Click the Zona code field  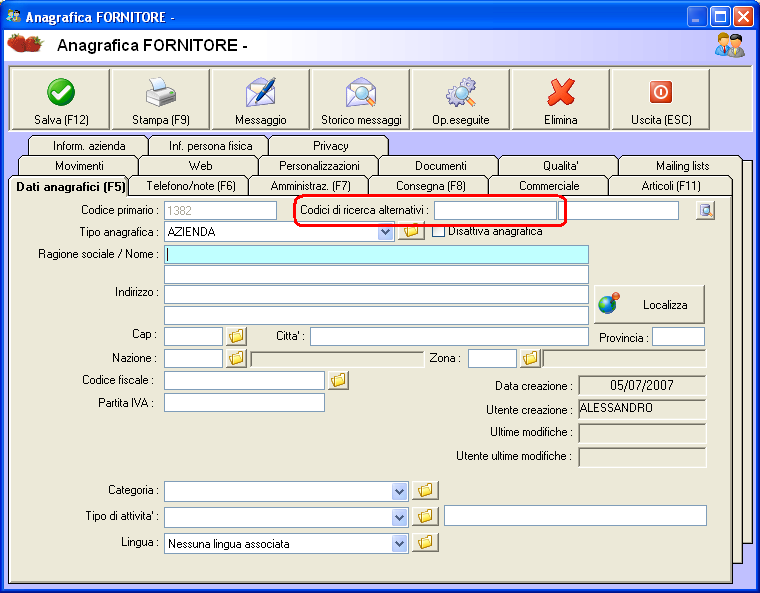tap(492, 358)
